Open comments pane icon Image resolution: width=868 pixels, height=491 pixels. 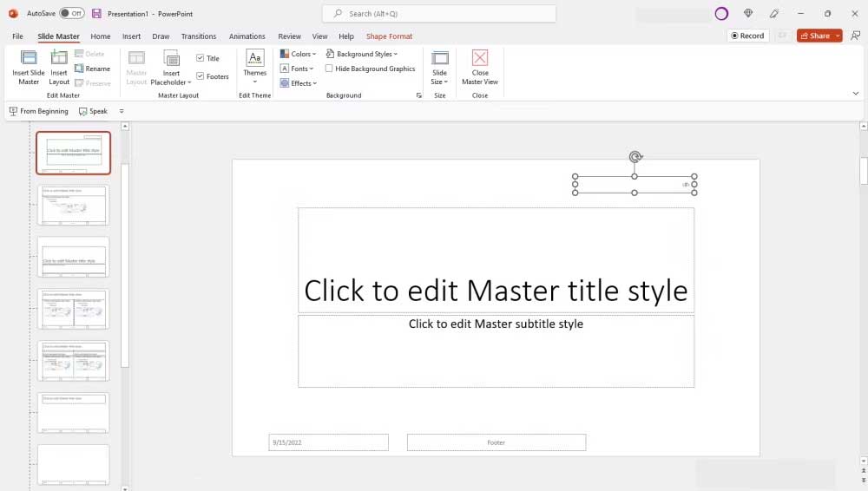click(x=855, y=36)
